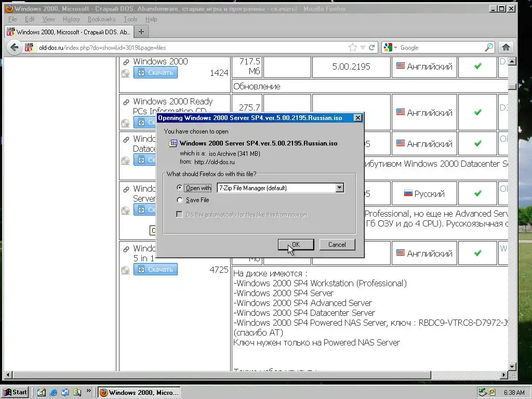Click the link icon beside Windows 2000 Ready PCs
This screenshot has width=532, height=399.
pyautogui.click(x=126, y=102)
